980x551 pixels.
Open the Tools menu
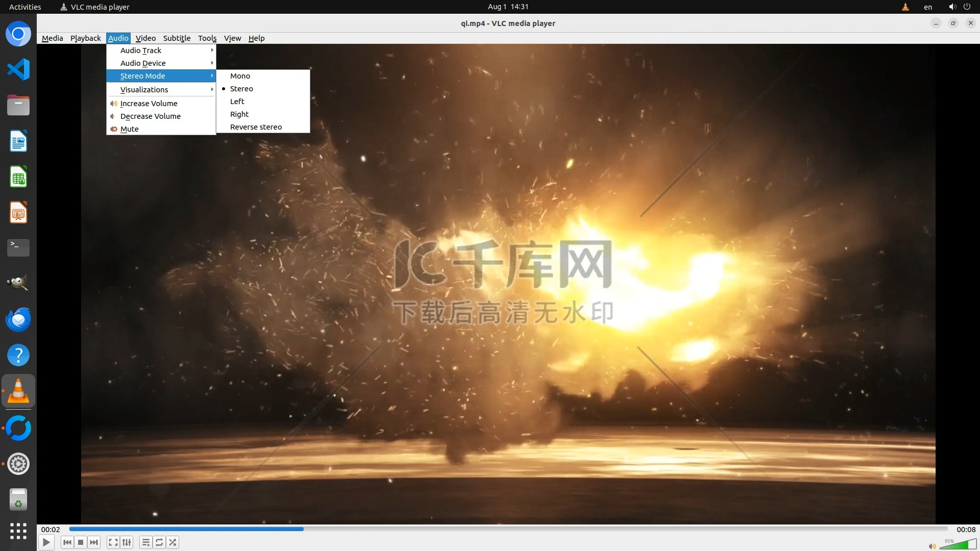(207, 38)
